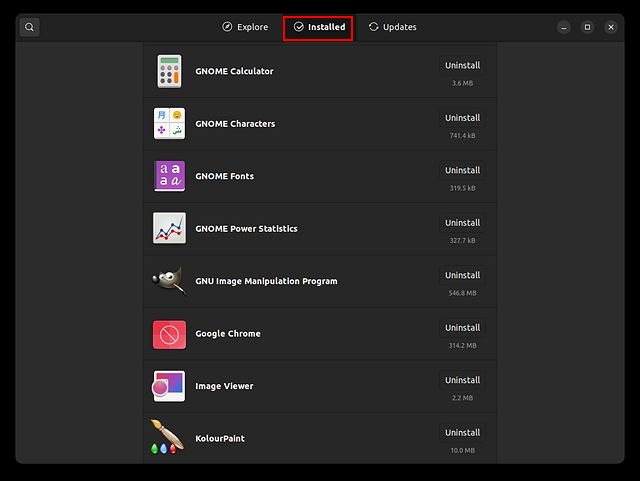Click the 546.8 MB size label

tap(462, 293)
